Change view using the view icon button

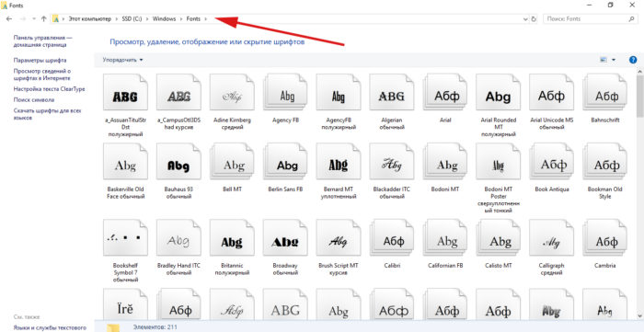[604, 60]
